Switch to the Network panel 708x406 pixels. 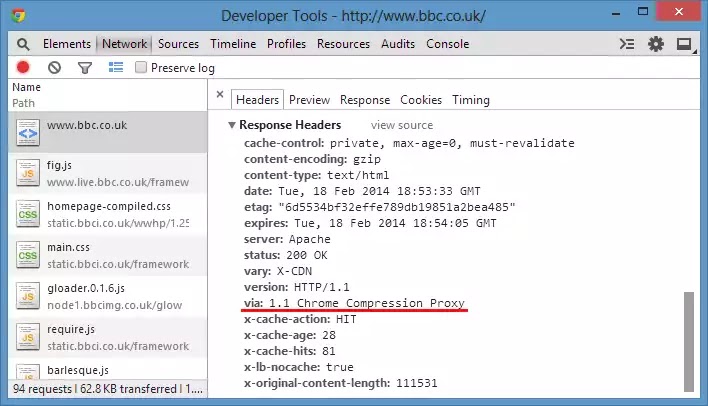(125, 44)
